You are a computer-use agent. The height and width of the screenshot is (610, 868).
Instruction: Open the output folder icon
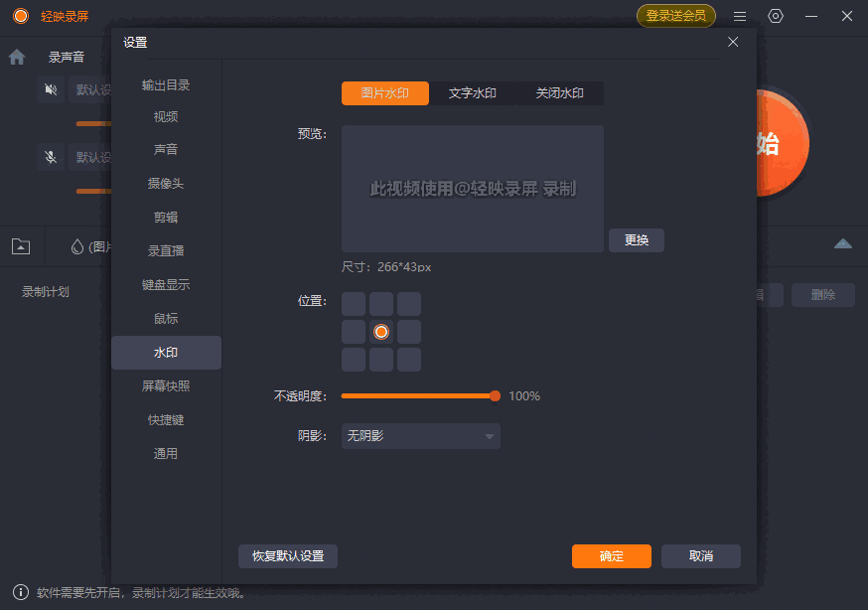[x=20, y=245]
